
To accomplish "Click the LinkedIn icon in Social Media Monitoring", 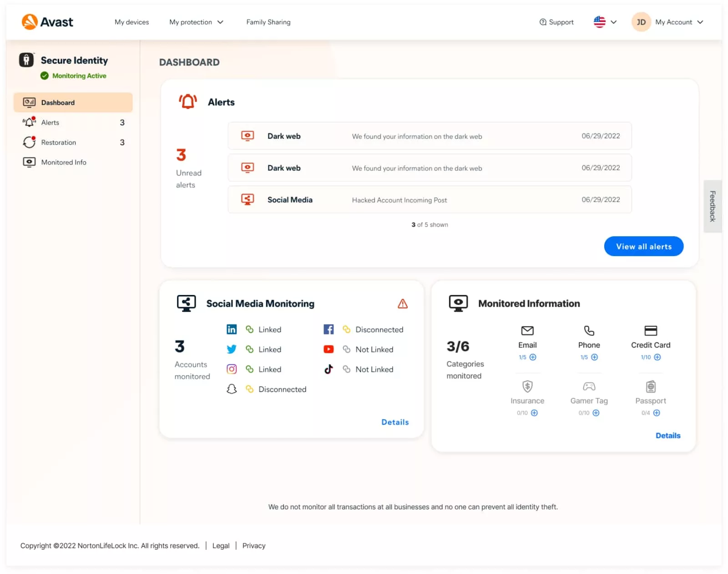I will click(232, 330).
